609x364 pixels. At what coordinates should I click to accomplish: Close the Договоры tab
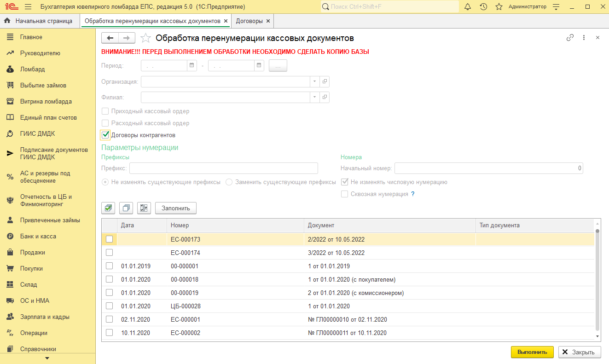268,21
